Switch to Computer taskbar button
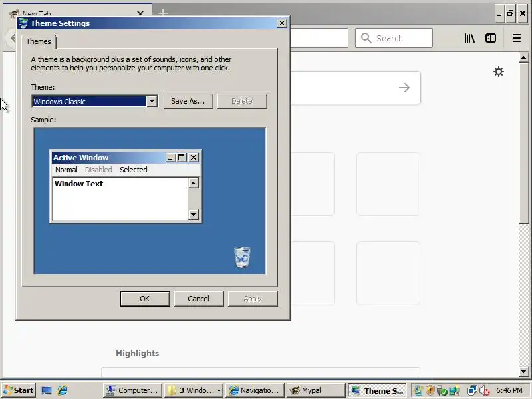The height and width of the screenshot is (399, 532). (x=132, y=390)
